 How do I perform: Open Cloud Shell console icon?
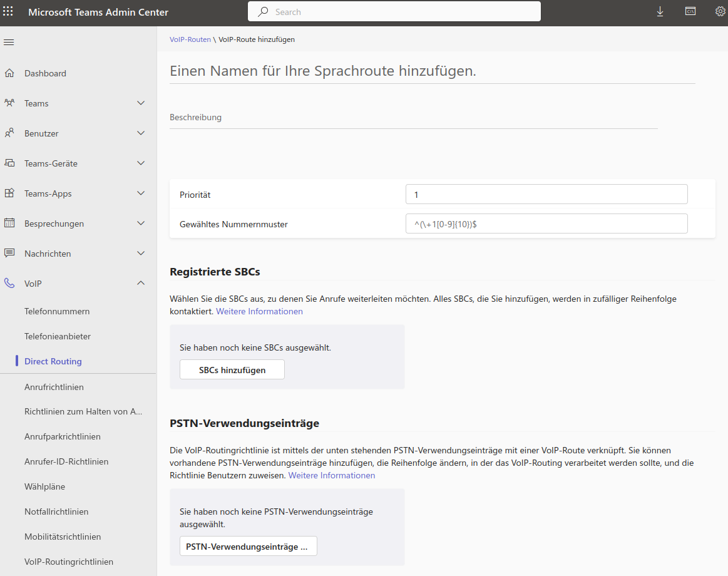point(690,12)
